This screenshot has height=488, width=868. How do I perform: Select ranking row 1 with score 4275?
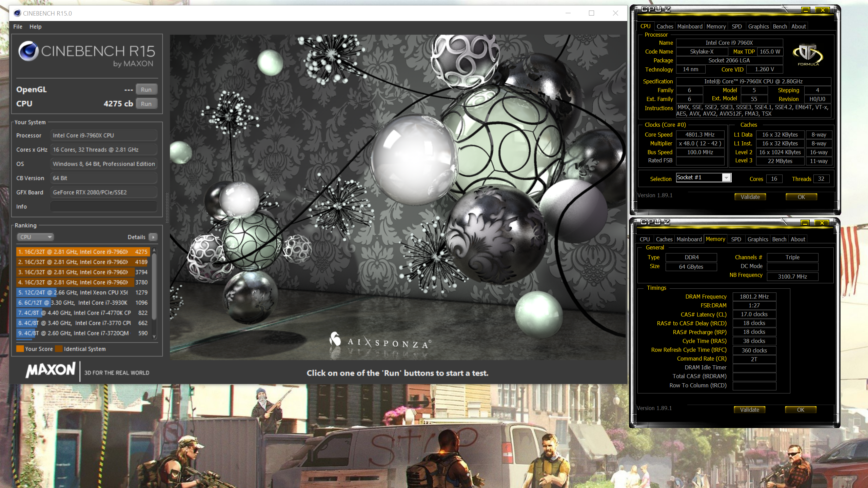[83, 252]
